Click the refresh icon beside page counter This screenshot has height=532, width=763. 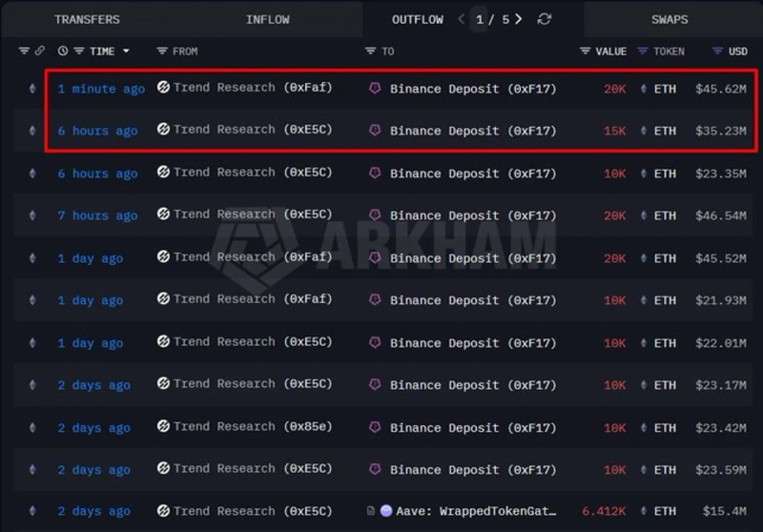(545, 19)
